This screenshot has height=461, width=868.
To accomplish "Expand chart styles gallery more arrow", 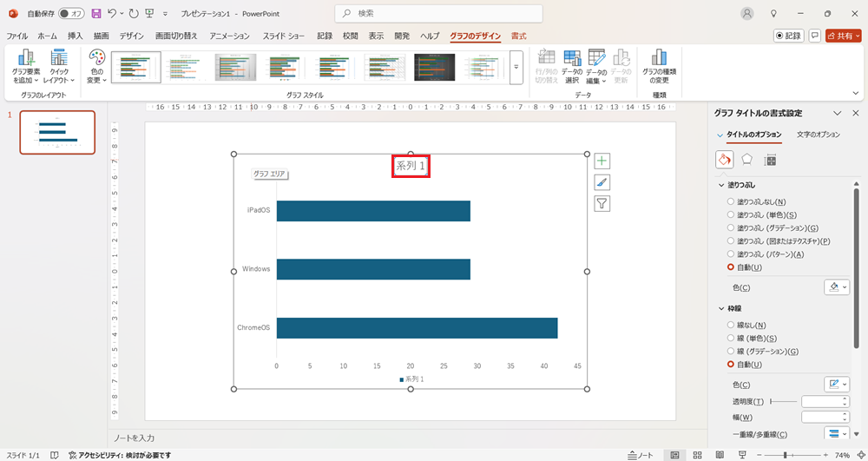I will [x=516, y=67].
